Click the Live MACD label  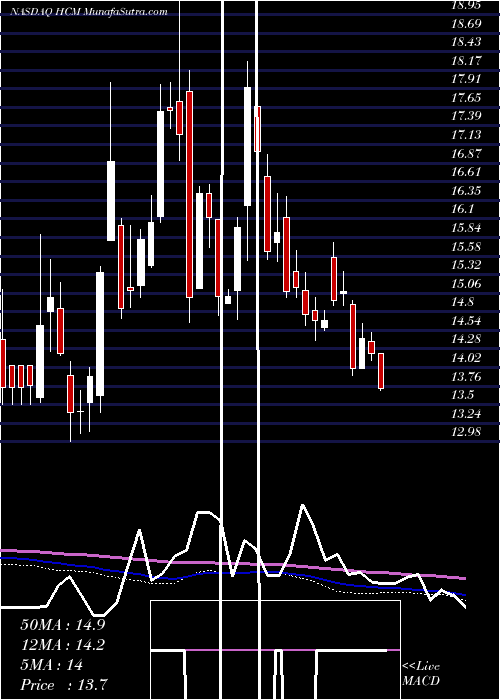click(x=421, y=674)
